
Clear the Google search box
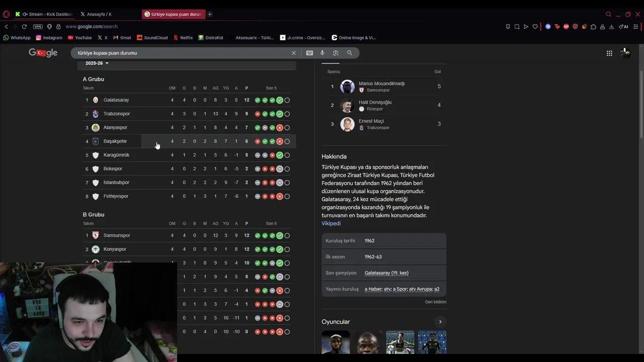click(x=294, y=53)
